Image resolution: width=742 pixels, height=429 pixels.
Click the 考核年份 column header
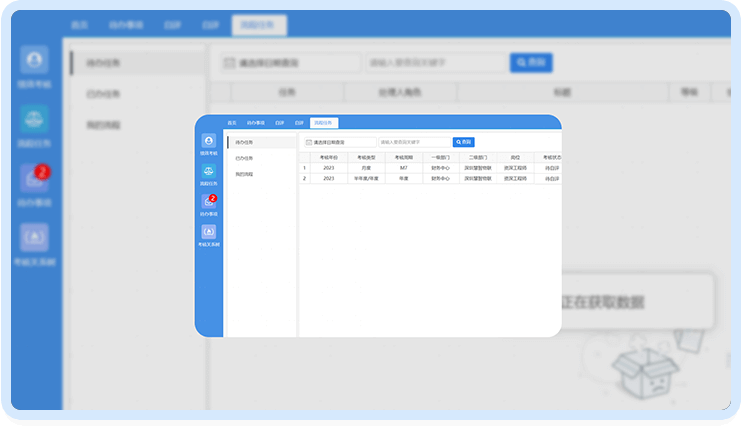tap(329, 158)
